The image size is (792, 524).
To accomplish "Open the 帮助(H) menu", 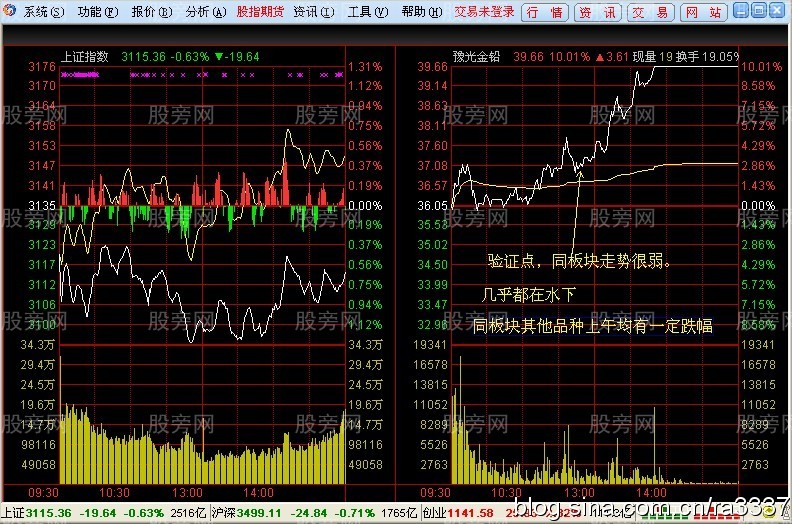I will tap(421, 11).
